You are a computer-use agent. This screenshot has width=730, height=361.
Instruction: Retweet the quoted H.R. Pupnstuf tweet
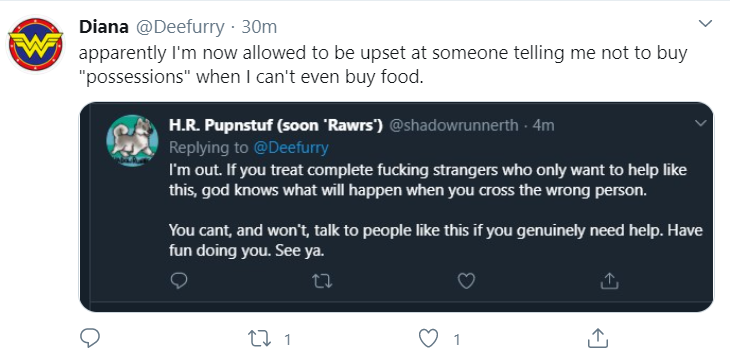[x=322, y=281]
